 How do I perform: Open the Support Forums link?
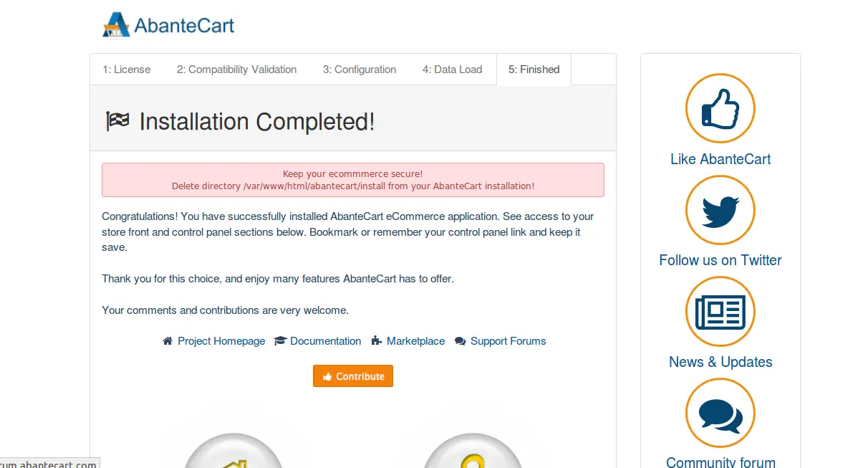click(x=508, y=341)
